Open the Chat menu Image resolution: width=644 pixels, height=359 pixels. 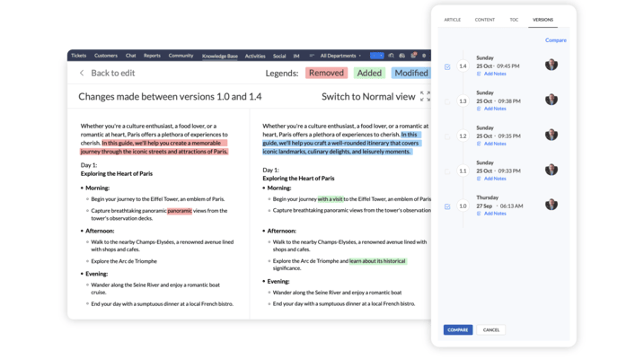pyautogui.click(x=130, y=56)
